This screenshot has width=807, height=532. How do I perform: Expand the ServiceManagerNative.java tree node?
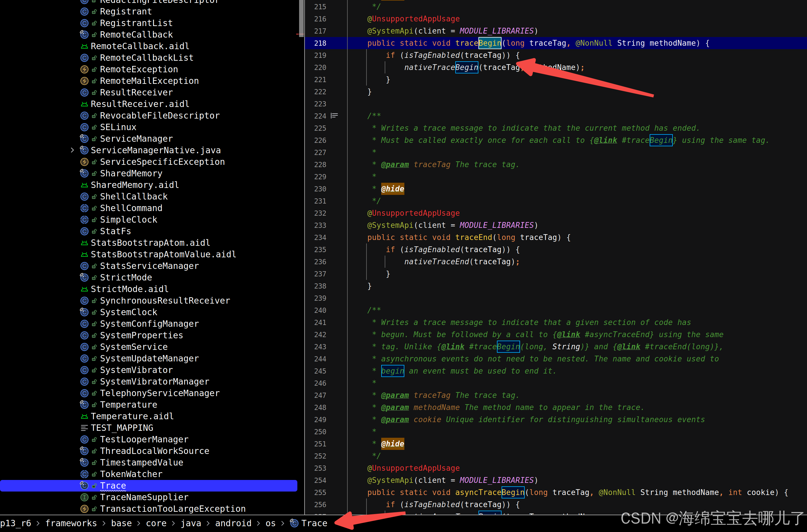click(72, 150)
